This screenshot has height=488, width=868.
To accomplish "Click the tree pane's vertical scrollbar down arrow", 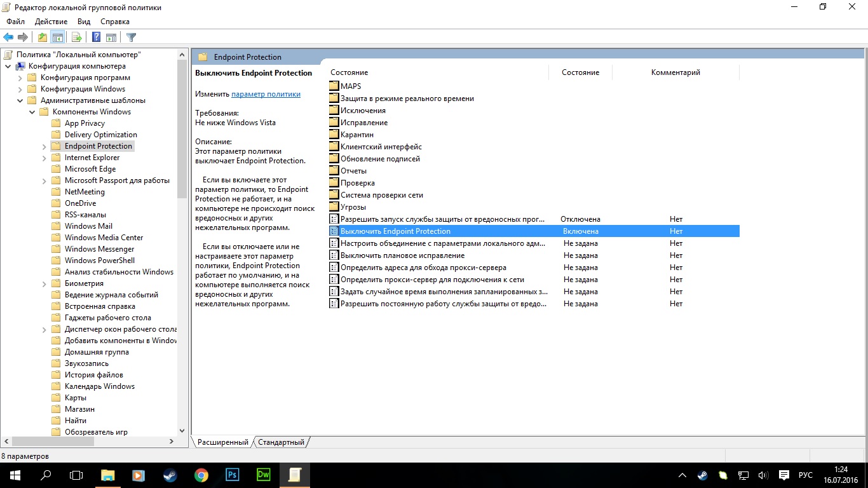I will 182,431.
